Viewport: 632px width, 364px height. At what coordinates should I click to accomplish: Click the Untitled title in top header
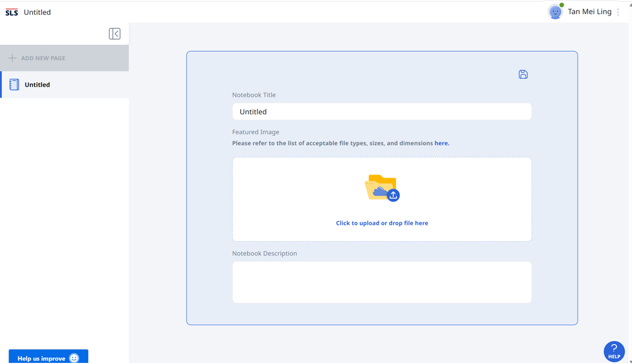click(x=37, y=12)
